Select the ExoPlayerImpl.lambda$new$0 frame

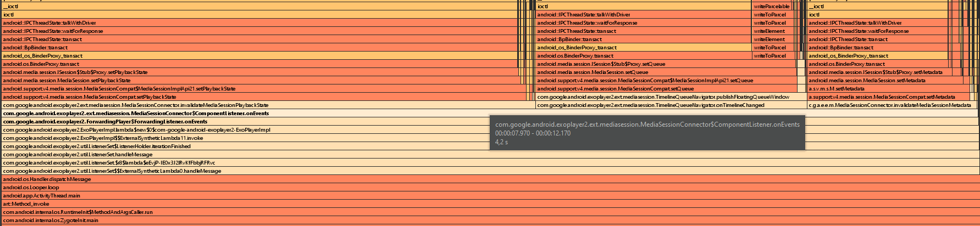pos(490,130)
